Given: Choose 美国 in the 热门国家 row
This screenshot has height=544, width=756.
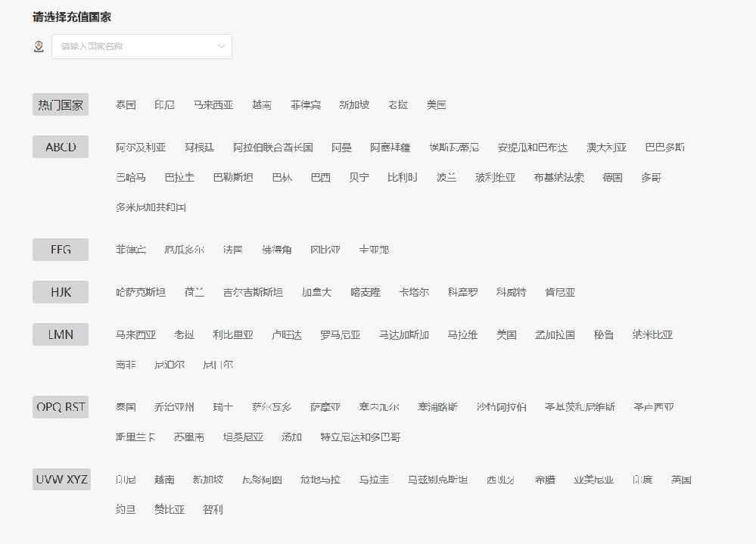Looking at the screenshot, I should pyautogui.click(x=437, y=104).
